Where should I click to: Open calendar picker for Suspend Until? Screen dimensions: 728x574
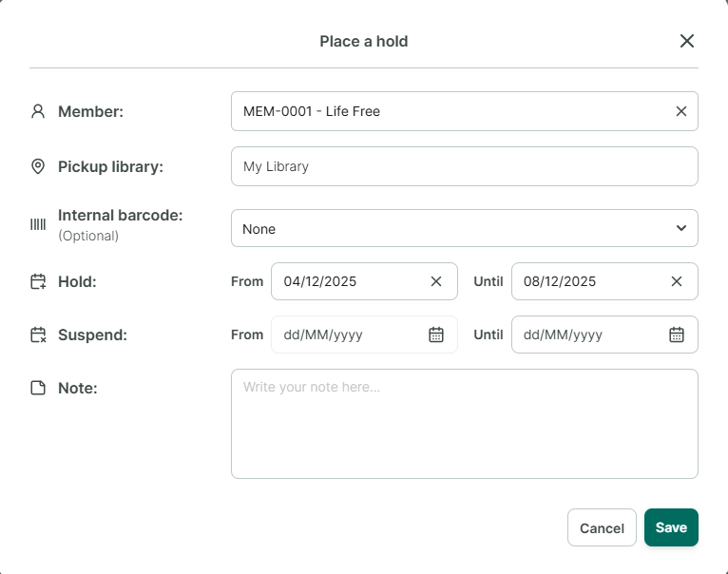677,335
